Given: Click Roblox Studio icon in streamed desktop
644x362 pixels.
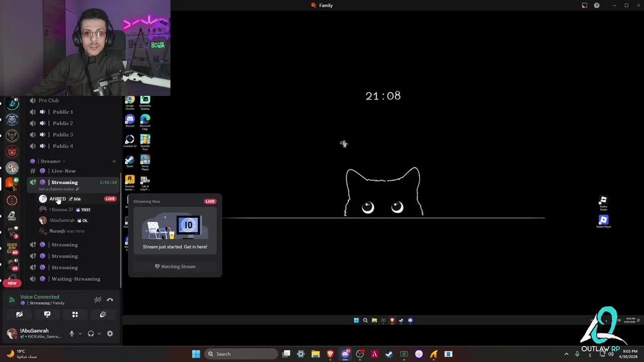Looking at the screenshot, I should (603, 203).
